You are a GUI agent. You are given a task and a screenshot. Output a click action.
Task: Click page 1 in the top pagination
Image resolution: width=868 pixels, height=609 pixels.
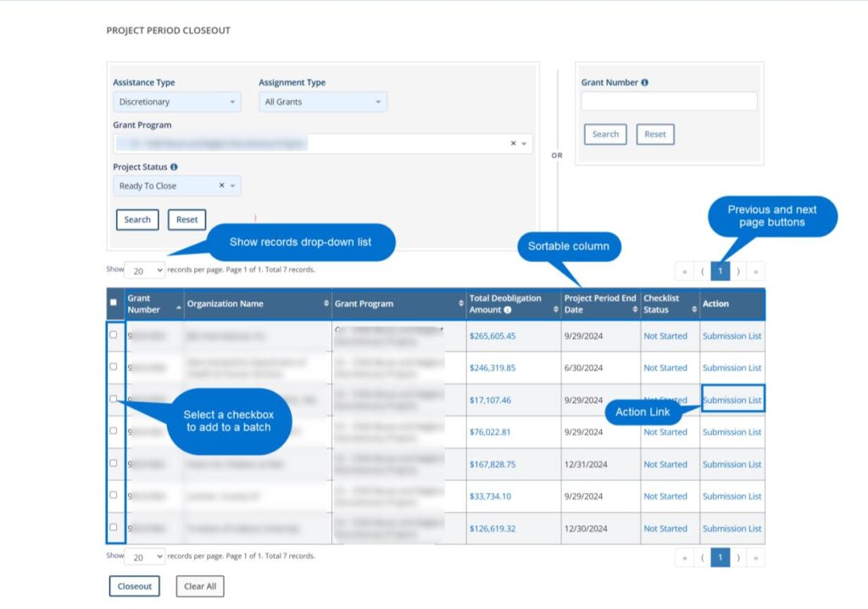click(720, 271)
